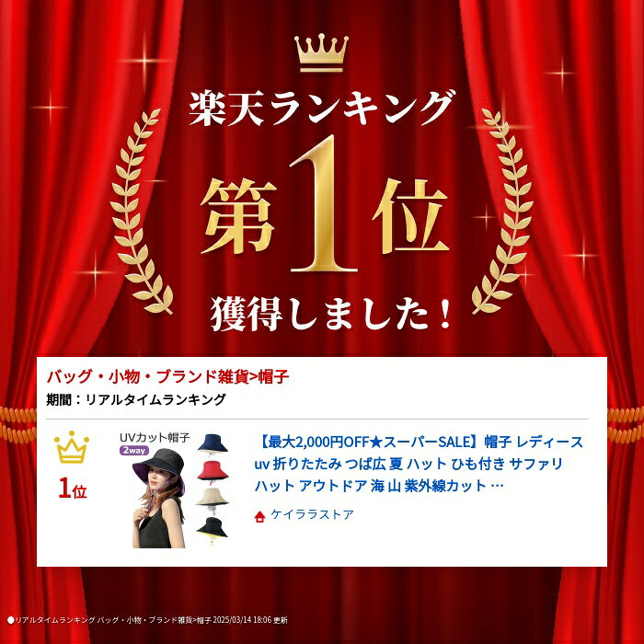Click the 楽天ランキング headline text
Viewport: 644px width, 644px height.
pyautogui.click(x=322, y=108)
